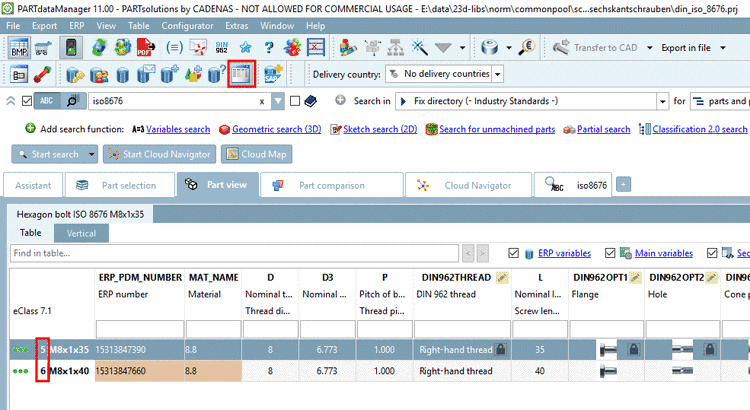Click the database with envelope icon

coord(146,75)
